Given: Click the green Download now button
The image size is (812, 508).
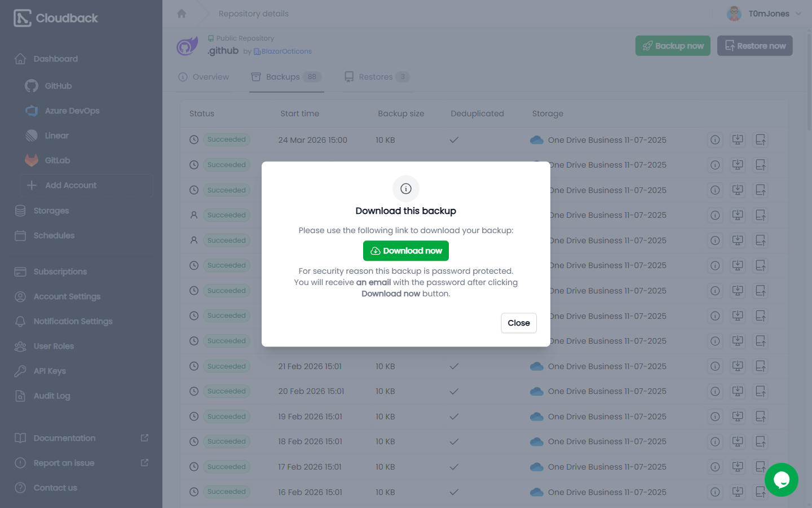Looking at the screenshot, I should click(405, 251).
